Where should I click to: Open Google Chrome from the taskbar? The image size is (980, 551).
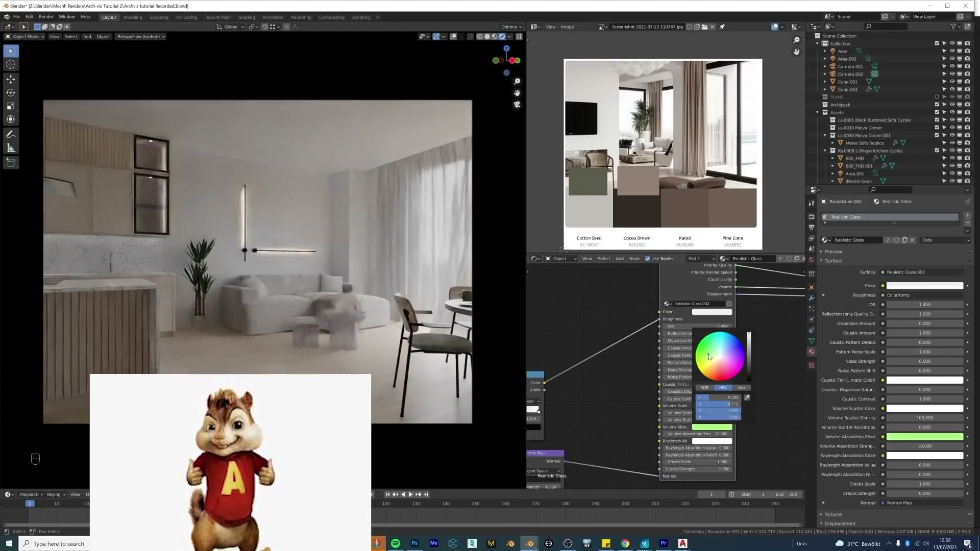625,543
